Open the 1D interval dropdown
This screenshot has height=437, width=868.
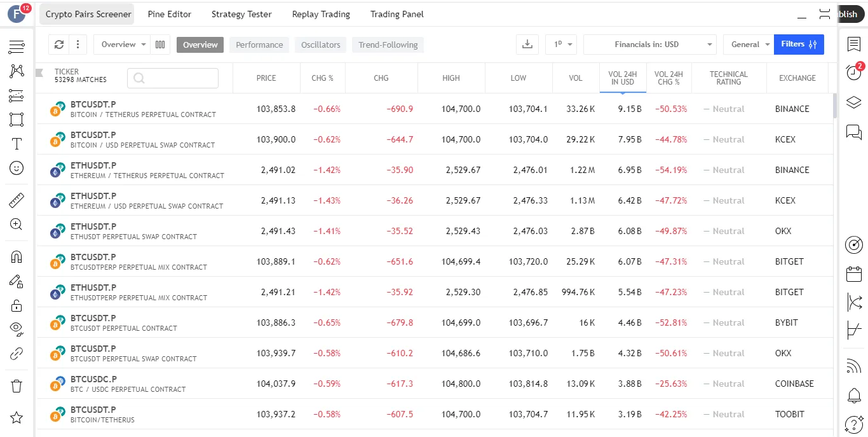click(561, 45)
